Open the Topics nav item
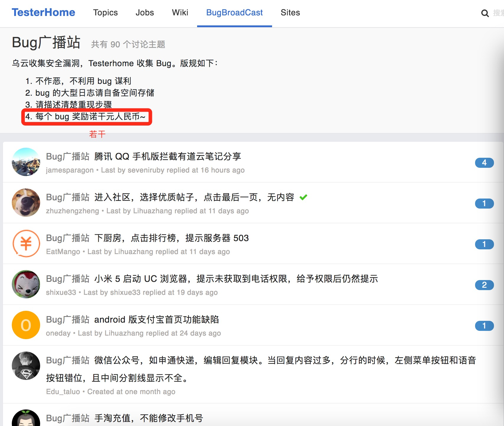The height and width of the screenshot is (426, 504). (105, 12)
